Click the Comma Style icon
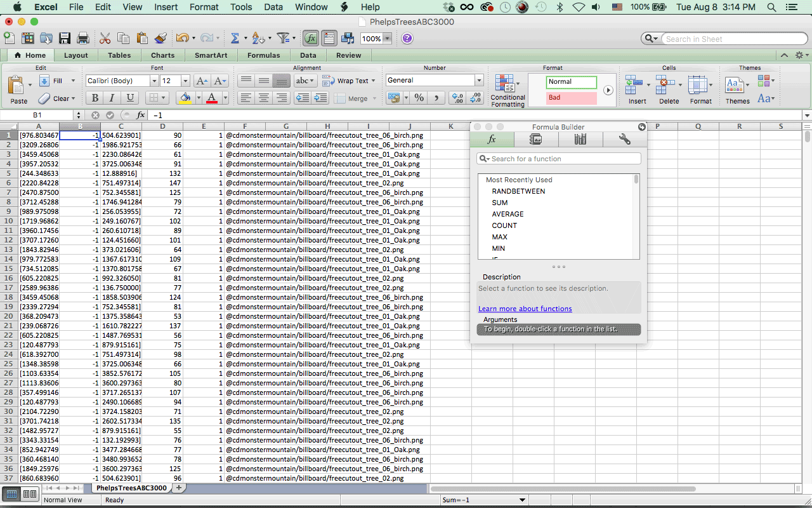Image resolution: width=812 pixels, height=508 pixels. pyautogui.click(x=436, y=98)
